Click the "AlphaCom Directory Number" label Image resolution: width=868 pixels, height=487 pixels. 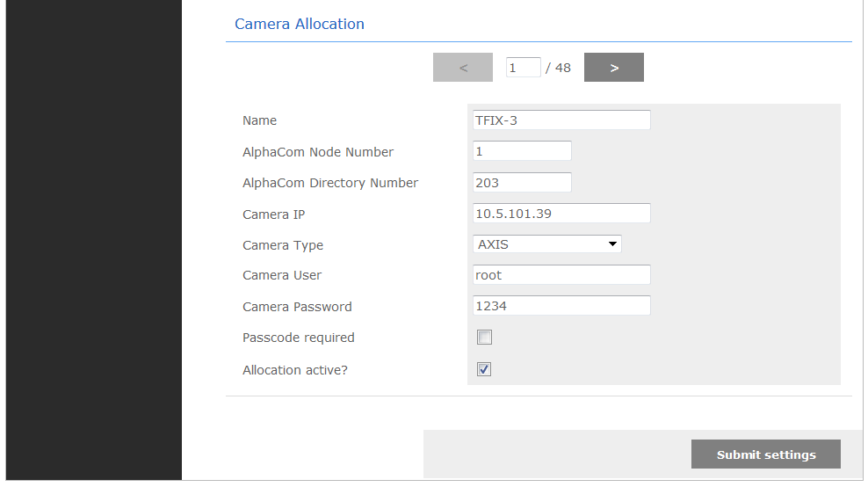point(330,184)
